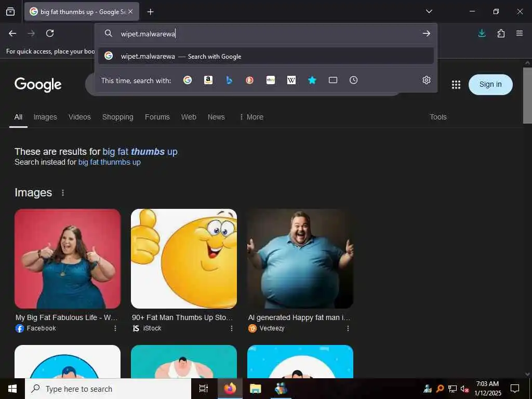
Task: Click the go arrow in address bar
Action: pos(427,33)
